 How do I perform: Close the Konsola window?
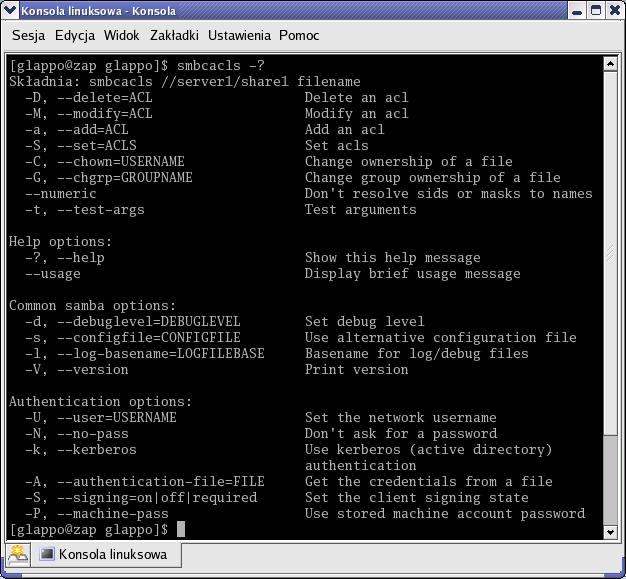[x=613, y=11]
